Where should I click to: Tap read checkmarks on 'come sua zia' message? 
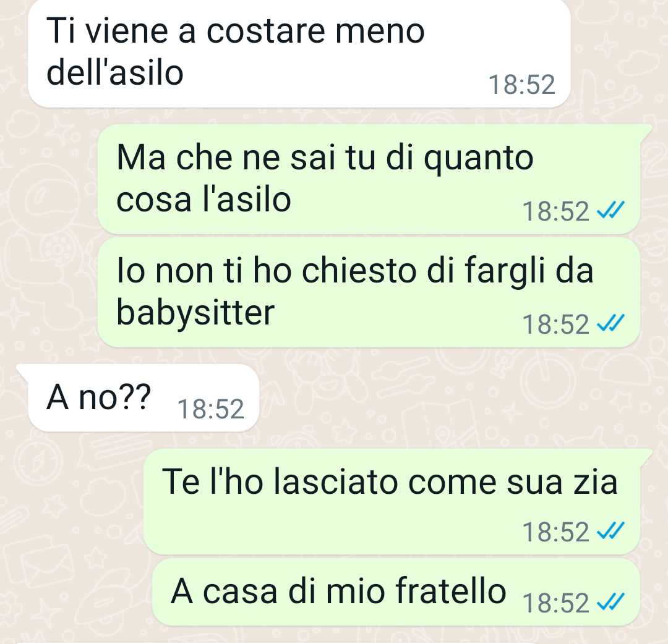point(610,531)
